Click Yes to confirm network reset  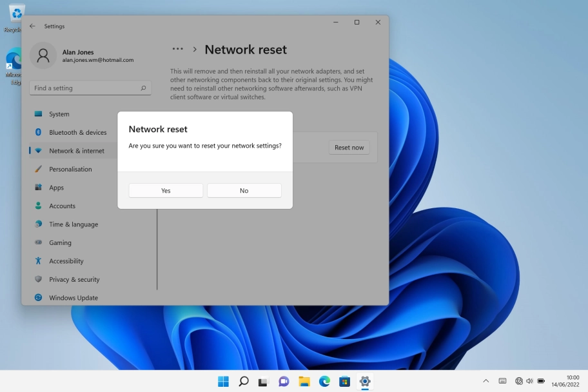point(165,190)
